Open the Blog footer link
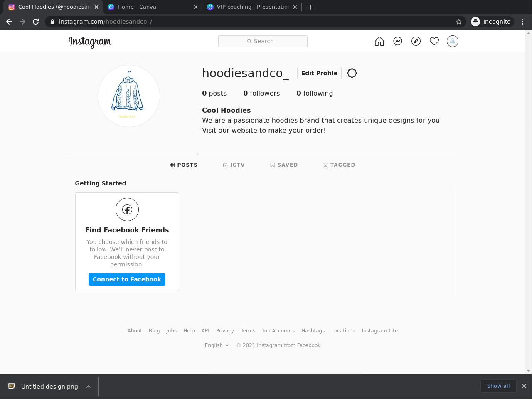The width and height of the screenshot is (532, 399). click(x=154, y=331)
